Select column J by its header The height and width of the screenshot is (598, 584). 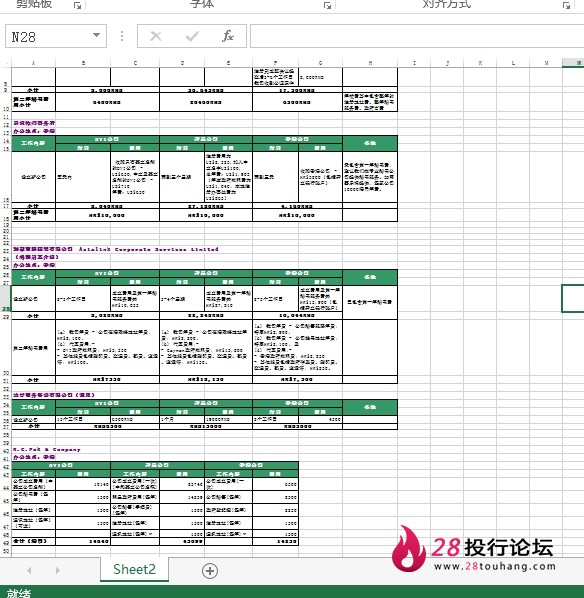click(447, 63)
